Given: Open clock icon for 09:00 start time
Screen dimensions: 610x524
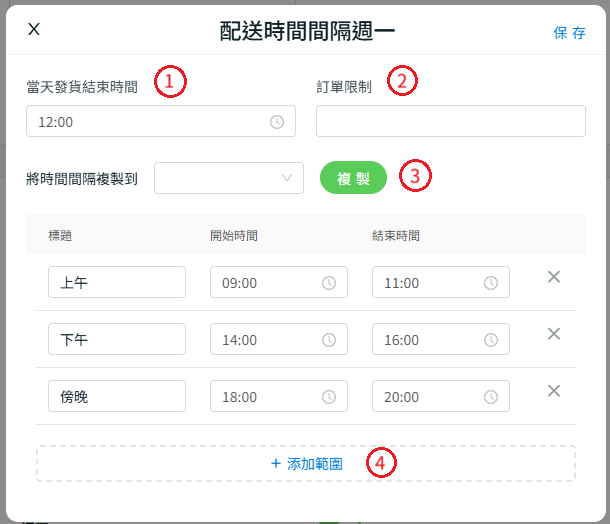Looking at the screenshot, I should click(329, 283).
